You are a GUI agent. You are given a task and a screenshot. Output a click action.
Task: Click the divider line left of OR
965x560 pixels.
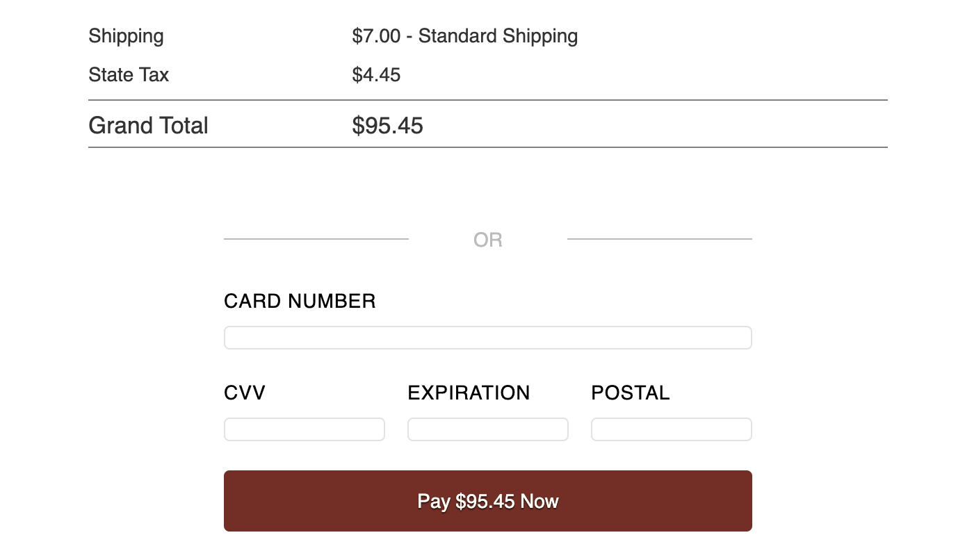[x=316, y=239]
